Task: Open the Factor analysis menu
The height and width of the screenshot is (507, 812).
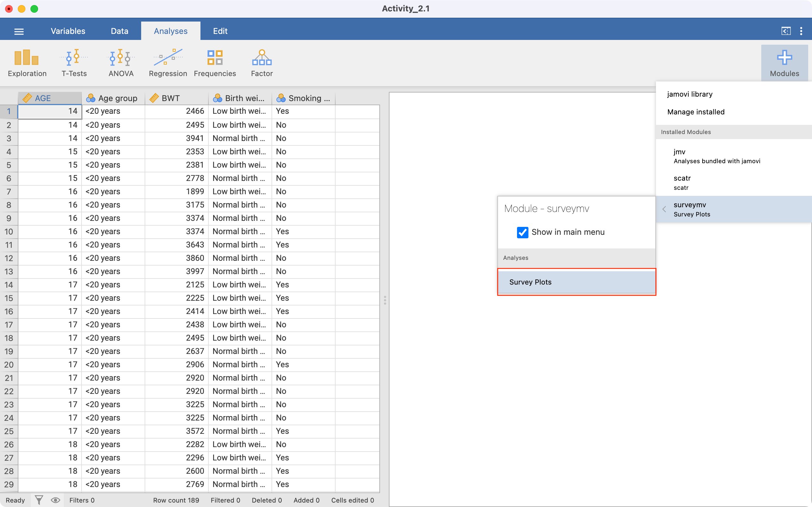Action: [262, 63]
